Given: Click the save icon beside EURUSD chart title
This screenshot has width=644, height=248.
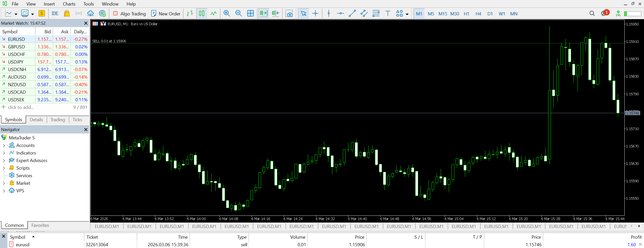Looking at the screenshot, I should pos(103,24).
